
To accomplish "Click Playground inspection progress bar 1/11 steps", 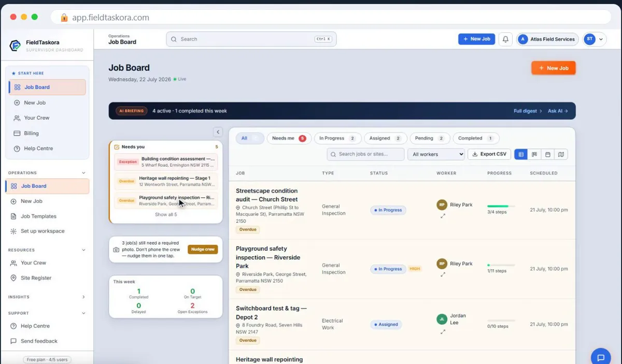I will (501, 265).
